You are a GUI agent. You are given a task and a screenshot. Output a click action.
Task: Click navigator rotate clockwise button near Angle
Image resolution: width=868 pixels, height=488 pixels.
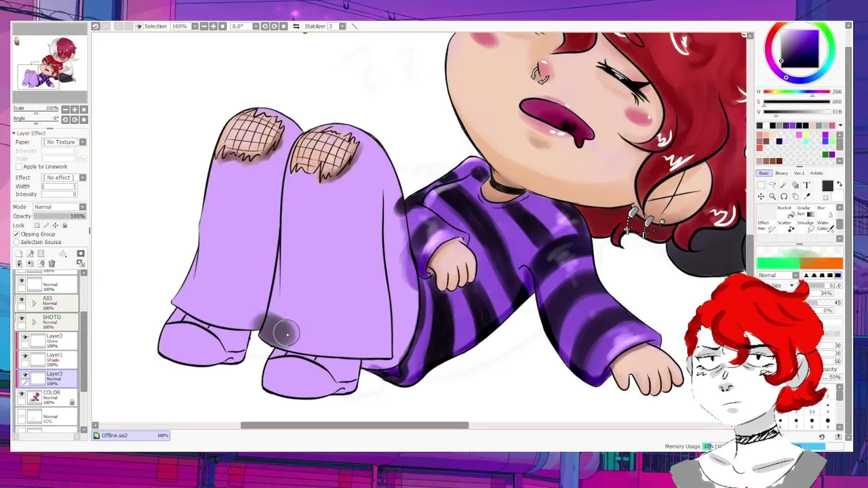tap(75, 119)
